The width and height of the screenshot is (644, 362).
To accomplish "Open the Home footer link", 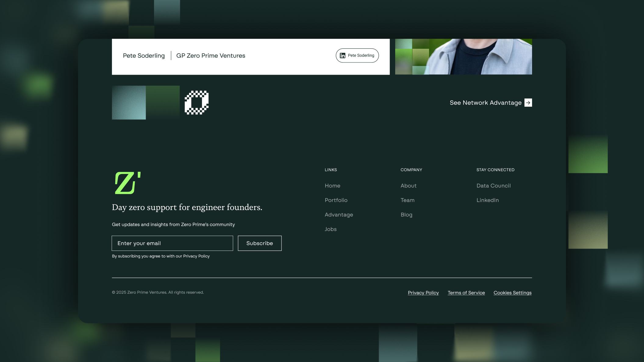I will coord(332,186).
